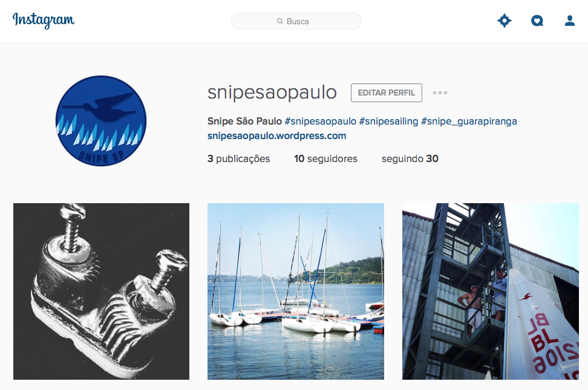Click the search magnifier icon

point(279,21)
